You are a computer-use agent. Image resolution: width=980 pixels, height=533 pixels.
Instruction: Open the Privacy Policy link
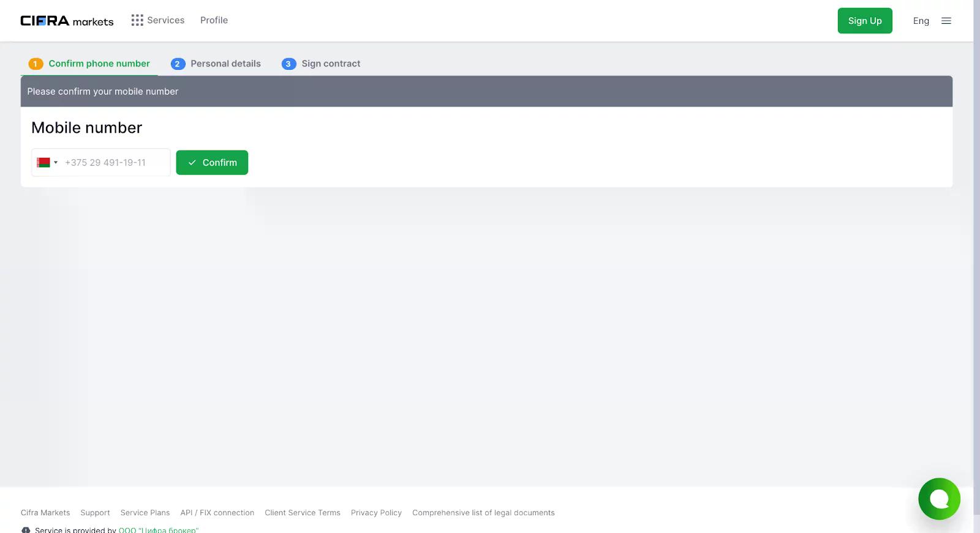coord(376,513)
